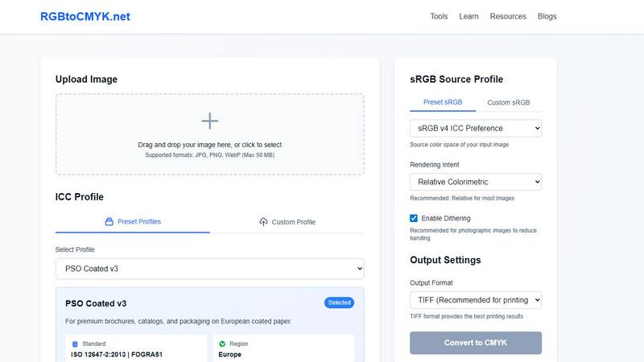The height and width of the screenshot is (362, 644).
Task: Expand the sRGB v4 ICC Preference dropdown
Action: [x=475, y=128]
